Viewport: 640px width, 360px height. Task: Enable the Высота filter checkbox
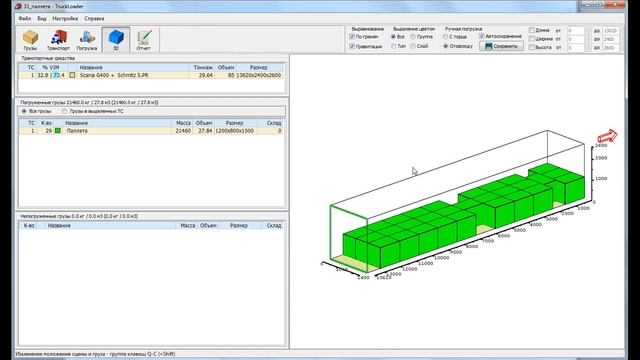coord(532,47)
